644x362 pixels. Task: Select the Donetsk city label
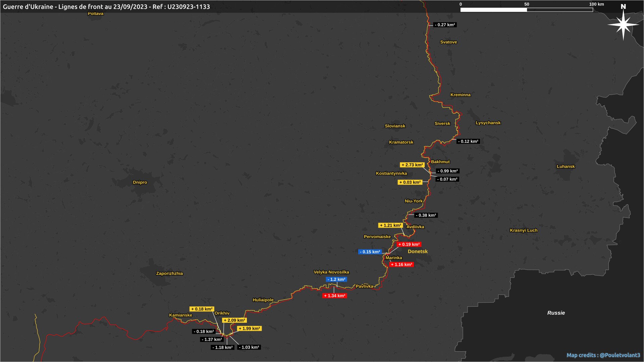[x=418, y=251]
